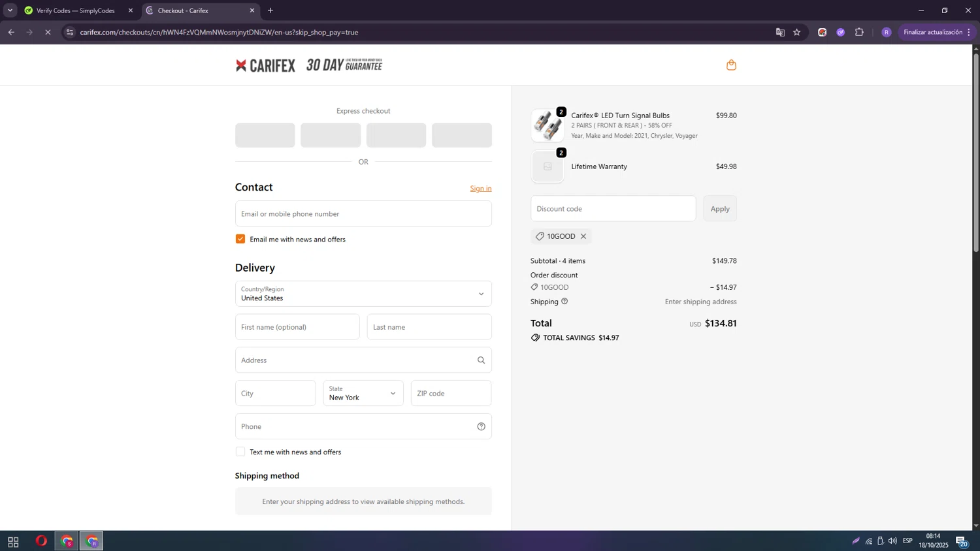Go back to the previous page
980x551 pixels.
[x=11, y=32]
